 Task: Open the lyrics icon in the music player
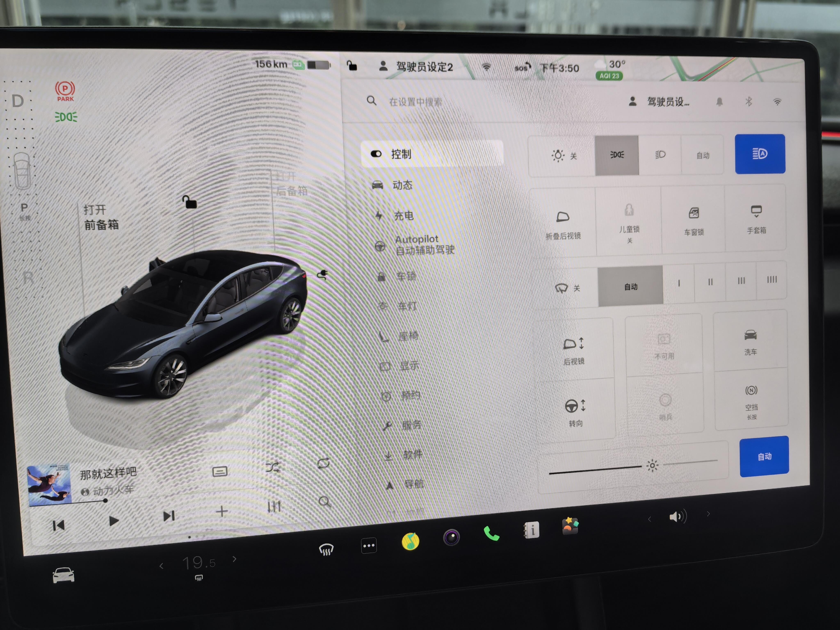pyautogui.click(x=219, y=472)
